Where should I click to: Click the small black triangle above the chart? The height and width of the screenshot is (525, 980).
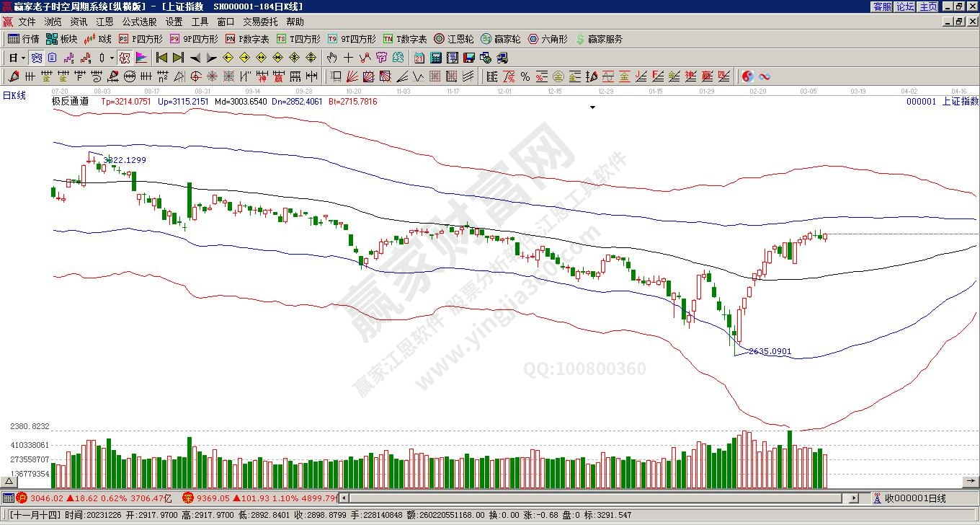[592, 107]
